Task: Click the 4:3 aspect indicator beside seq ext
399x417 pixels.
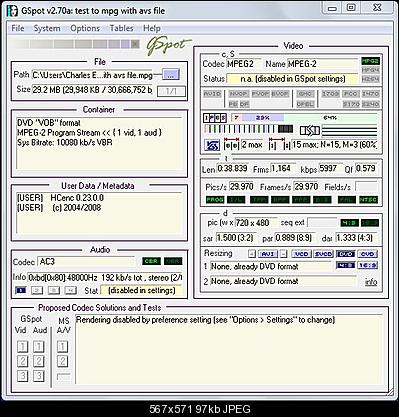Action: 349,223
